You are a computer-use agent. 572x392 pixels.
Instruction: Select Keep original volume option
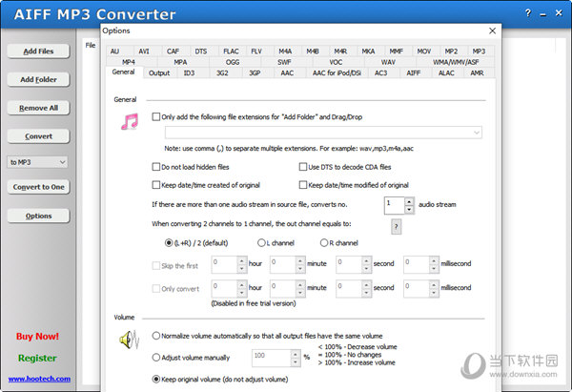pyautogui.click(x=155, y=380)
